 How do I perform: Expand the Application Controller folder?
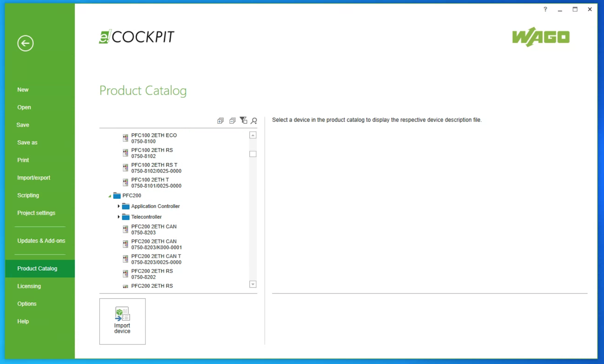click(x=119, y=206)
